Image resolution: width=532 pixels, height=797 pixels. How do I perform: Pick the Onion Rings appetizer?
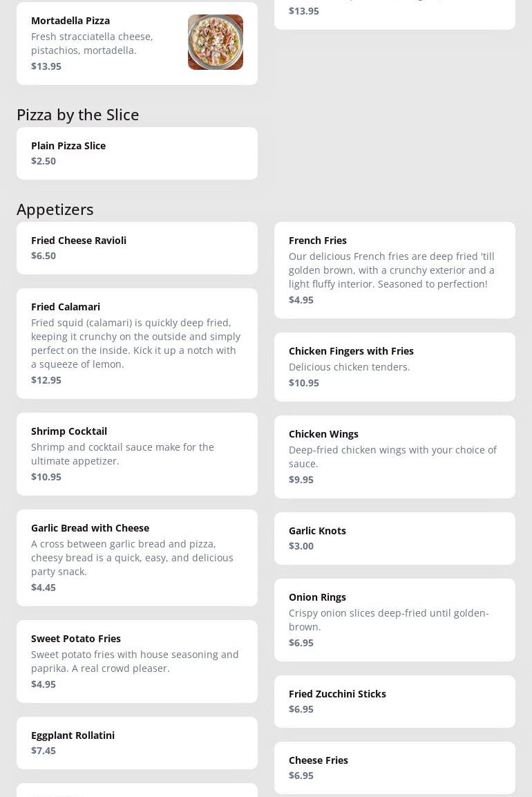tap(395, 620)
